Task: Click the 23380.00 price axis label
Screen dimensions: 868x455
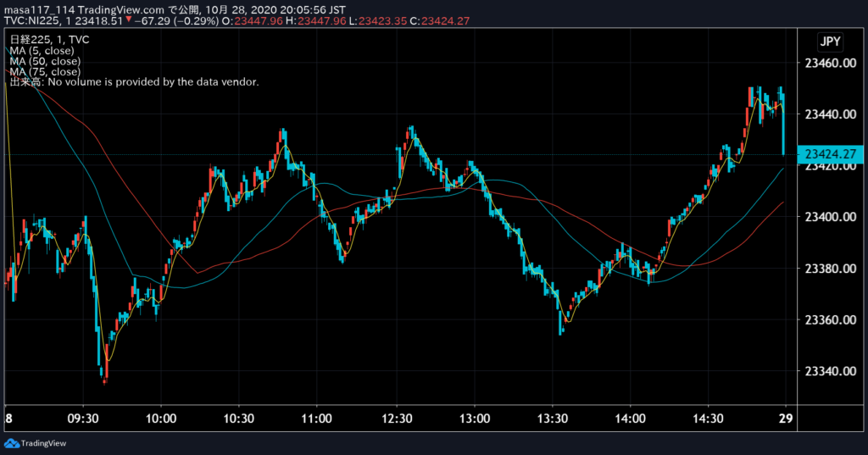Action: (831, 269)
